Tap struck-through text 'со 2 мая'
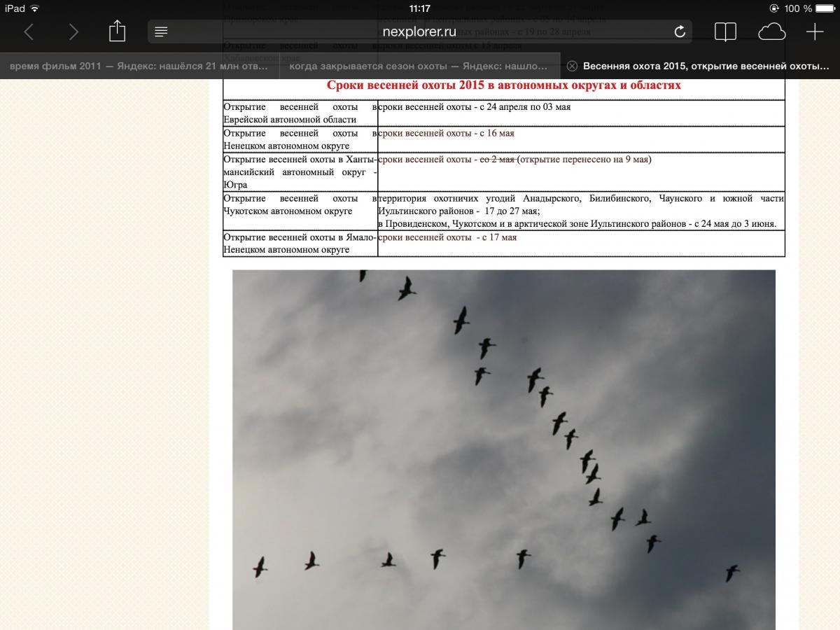The height and width of the screenshot is (630, 840). (x=496, y=160)
